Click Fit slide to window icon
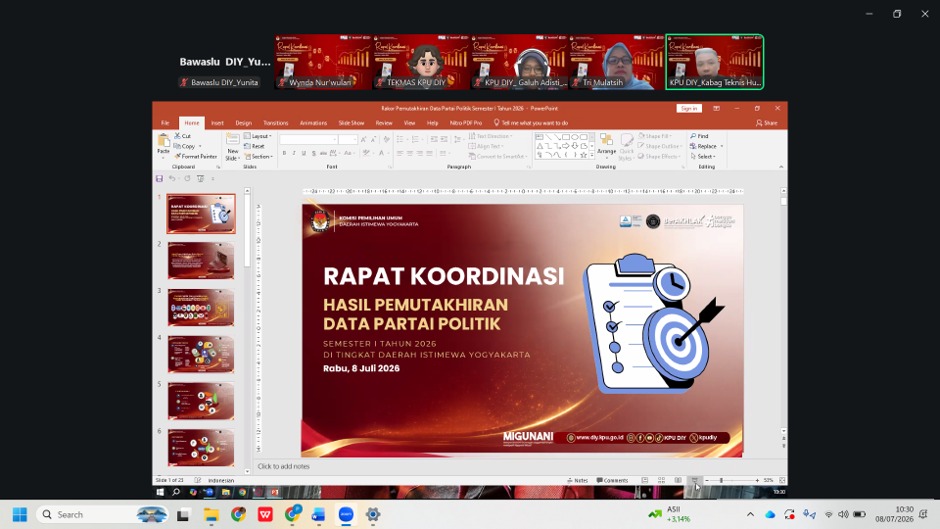Screen dimensions: 940x529 point(782,480)
